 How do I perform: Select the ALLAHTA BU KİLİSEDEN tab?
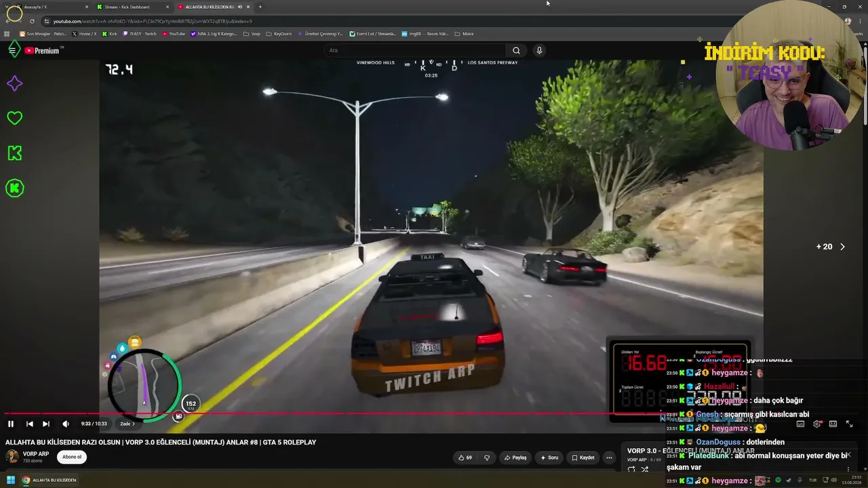(214, 7)
